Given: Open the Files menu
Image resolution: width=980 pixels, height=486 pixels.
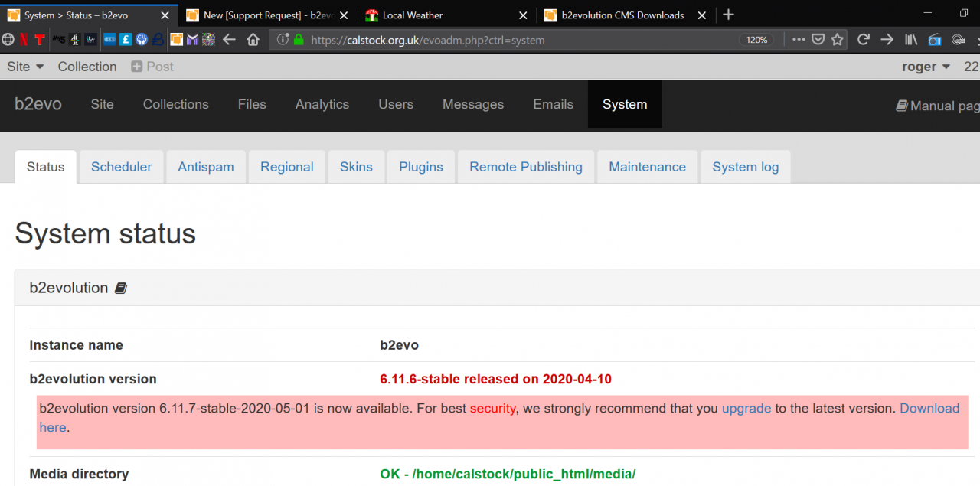Looking at the screenshot, I should [252, 104].
